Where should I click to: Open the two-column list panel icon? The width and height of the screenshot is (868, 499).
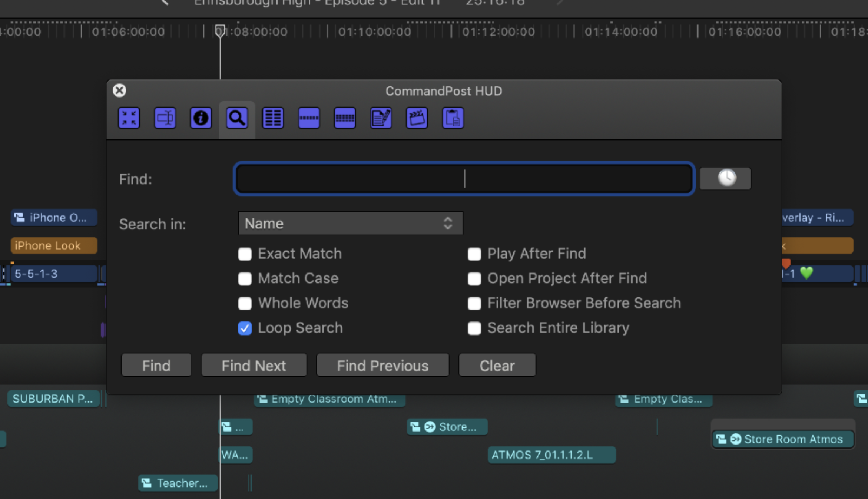(x=273, y=118)
